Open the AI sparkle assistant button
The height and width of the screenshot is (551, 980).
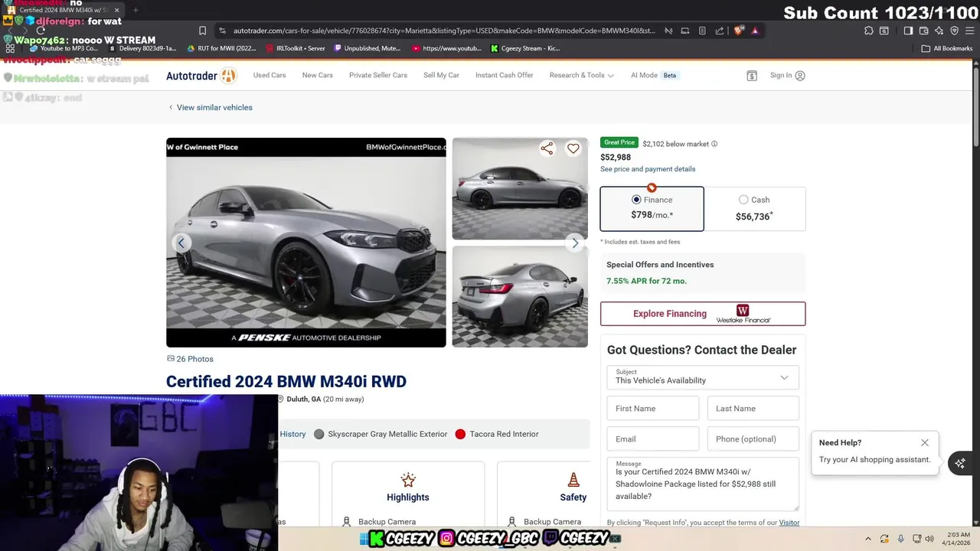pos(960,463)
